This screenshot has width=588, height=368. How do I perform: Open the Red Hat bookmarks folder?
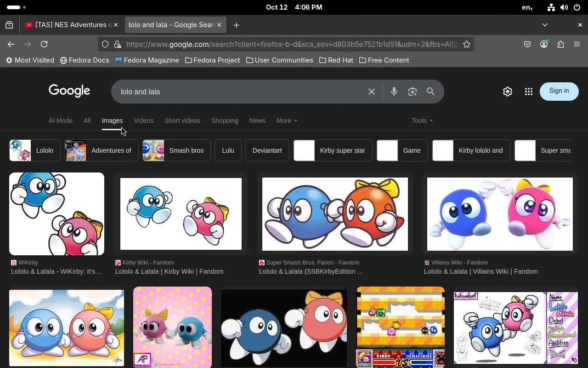(x=336, y=60)
